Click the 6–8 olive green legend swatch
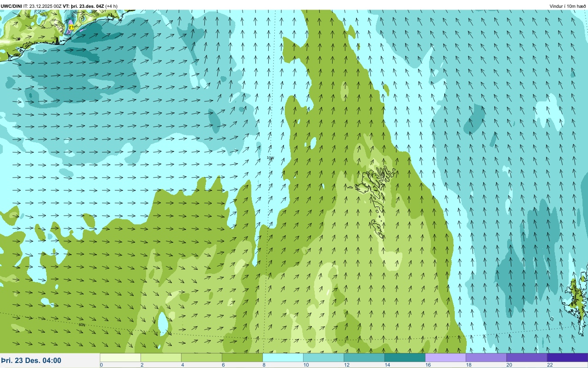 242,357
